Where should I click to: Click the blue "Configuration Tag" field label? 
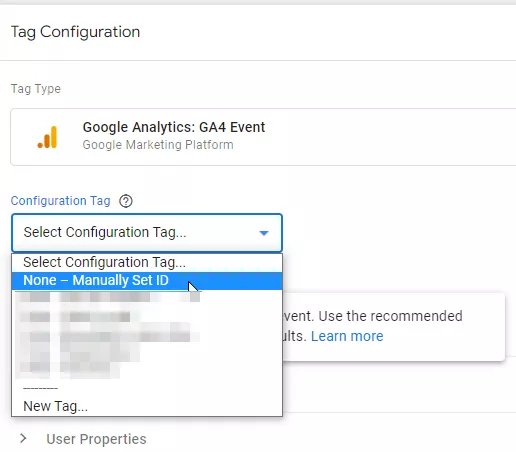(60, 201)
